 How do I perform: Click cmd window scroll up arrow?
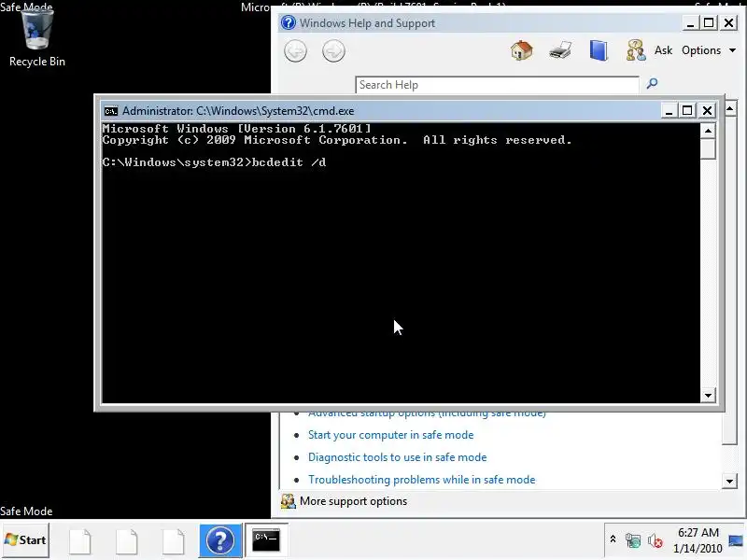[709, 131]
